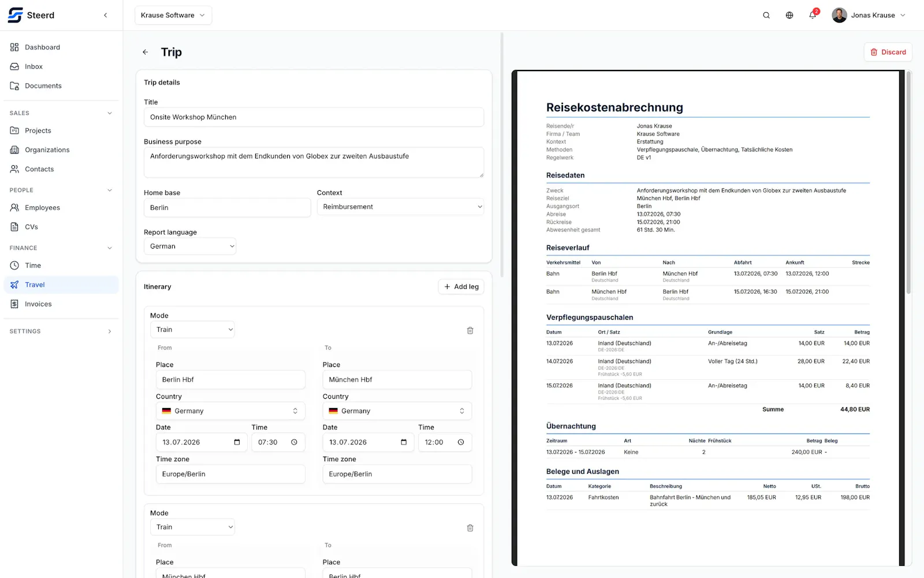The height and width of the screenshot is (578, 924).
Task: Select Travel in the sidebar
Action: (61, 284)
